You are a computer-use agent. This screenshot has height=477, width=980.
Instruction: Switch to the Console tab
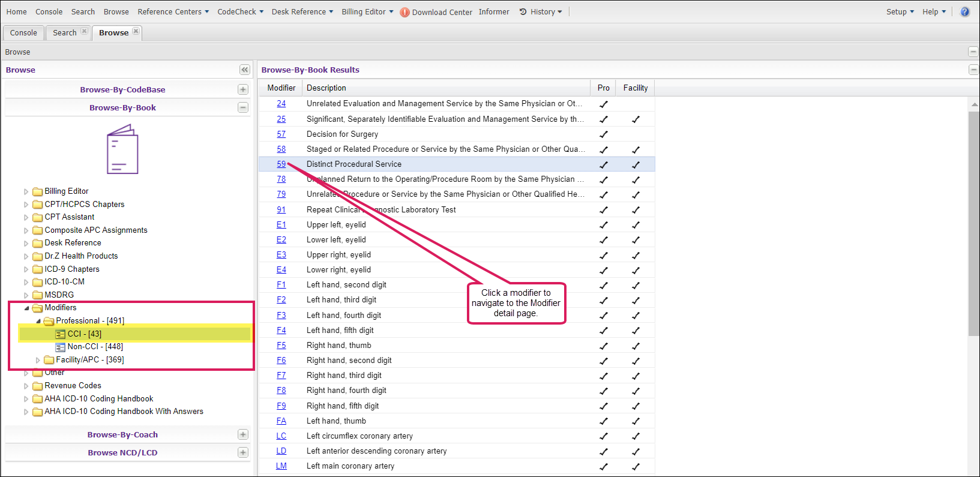click(23, 33)
